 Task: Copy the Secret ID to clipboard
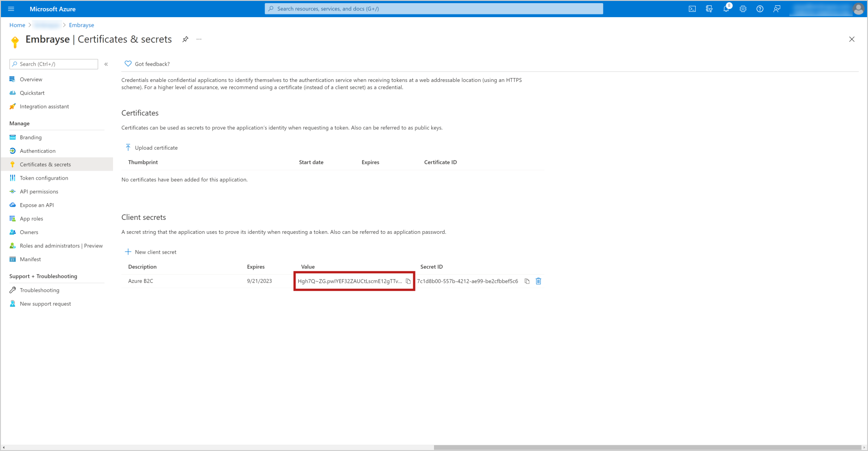click(x=527, y=281)
